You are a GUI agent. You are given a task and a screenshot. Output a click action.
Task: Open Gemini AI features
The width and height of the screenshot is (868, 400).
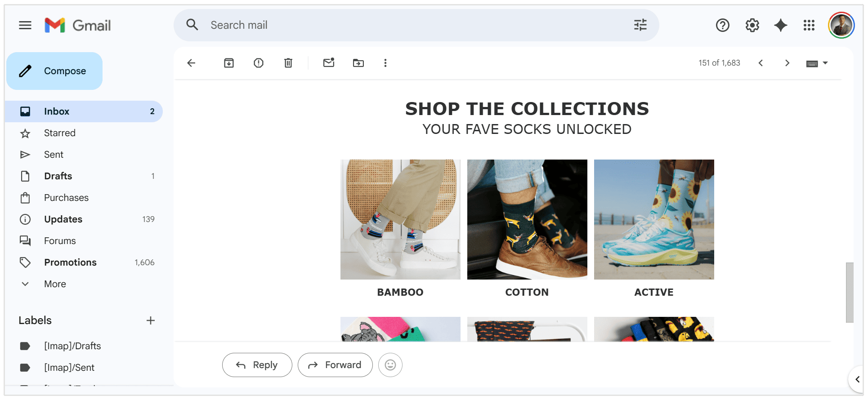click(780, 25)
